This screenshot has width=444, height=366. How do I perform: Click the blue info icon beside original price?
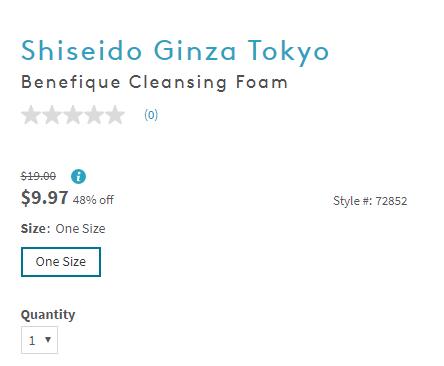pos(78,176)
